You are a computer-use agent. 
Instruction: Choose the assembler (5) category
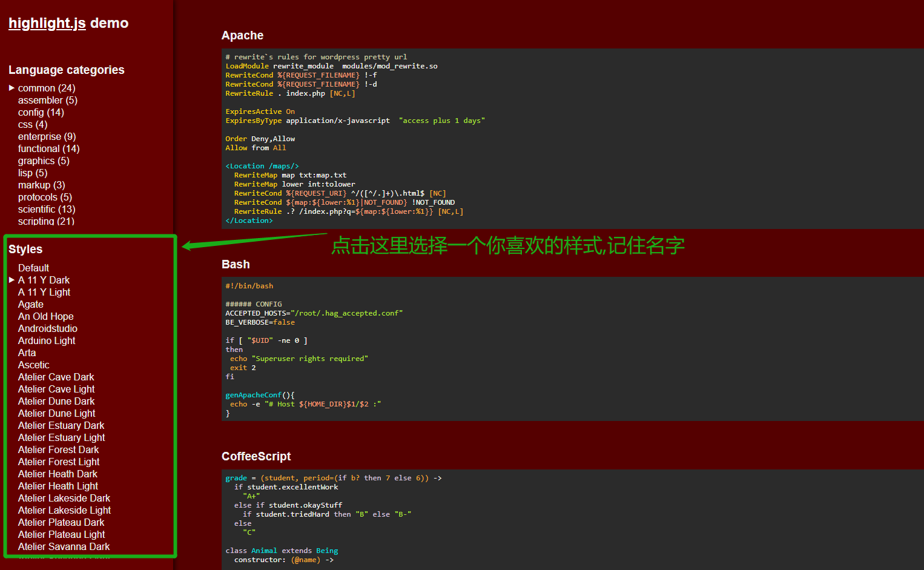(x=47, y=100)
